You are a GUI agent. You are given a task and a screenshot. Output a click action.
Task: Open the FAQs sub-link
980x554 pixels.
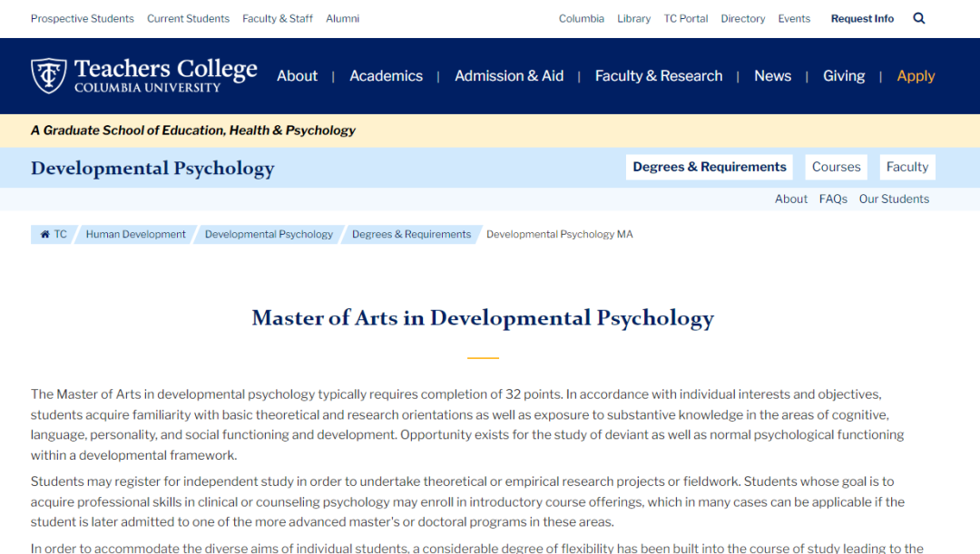(833, 199)
